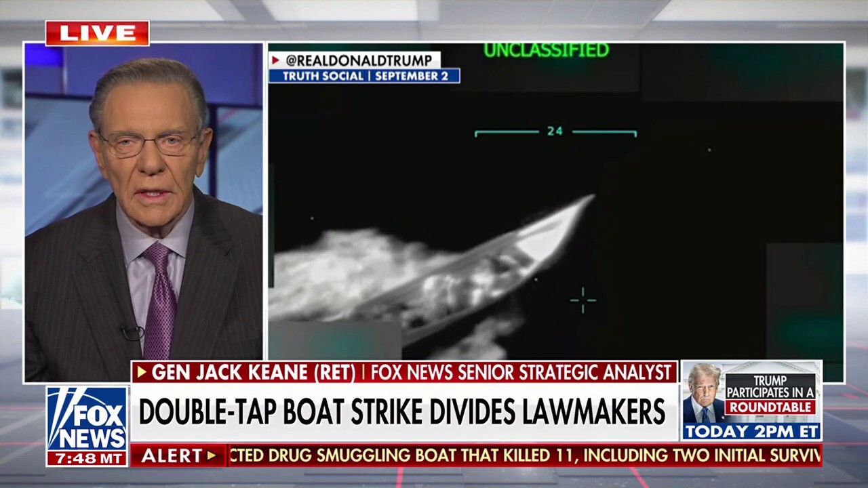Select the red LIVE indicator badge
868x488 pixels.
99,34
